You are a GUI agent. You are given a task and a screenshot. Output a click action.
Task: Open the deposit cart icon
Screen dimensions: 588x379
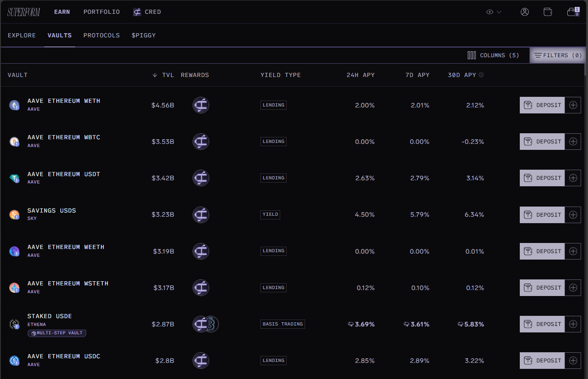point(572,12)
